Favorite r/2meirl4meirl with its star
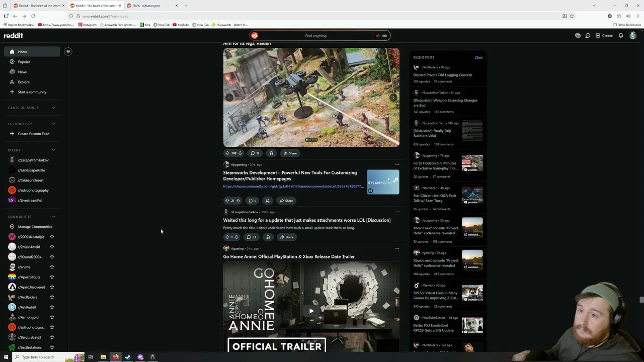The height and width of the screenshot is (362, 644). [x=52, y=247]
